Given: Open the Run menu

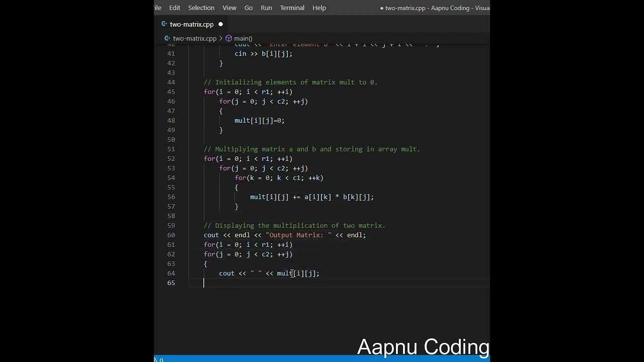Looking at the screenshot, I should (266, 8).
